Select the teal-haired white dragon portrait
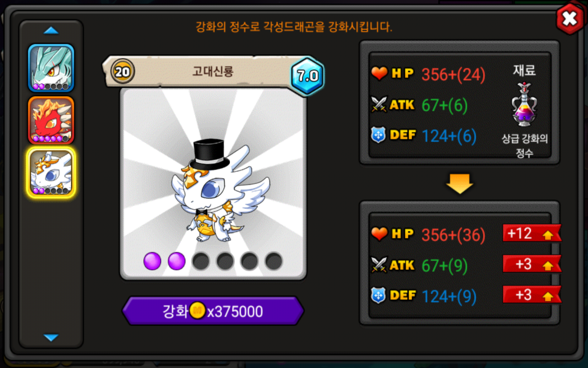Screen dimensions: 588x368 [51, 68]
